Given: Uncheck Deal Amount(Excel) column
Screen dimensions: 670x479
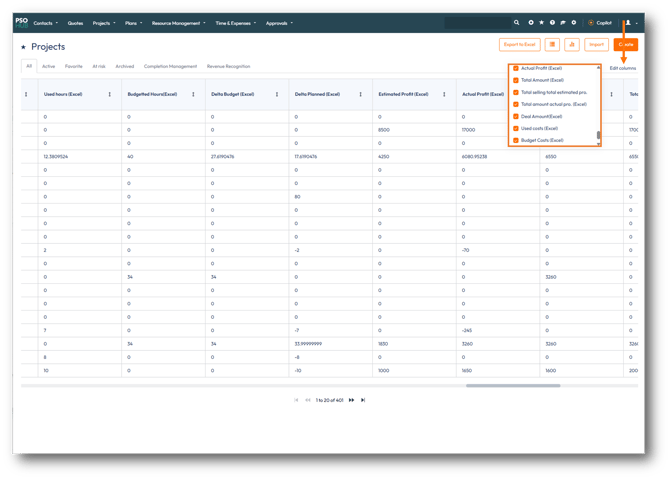Looking at the screenshot, I should (x=516, y=116).
